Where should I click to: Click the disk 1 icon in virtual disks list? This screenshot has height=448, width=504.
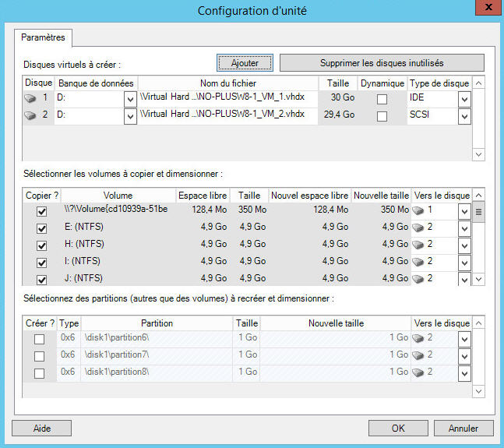[31, 99]
